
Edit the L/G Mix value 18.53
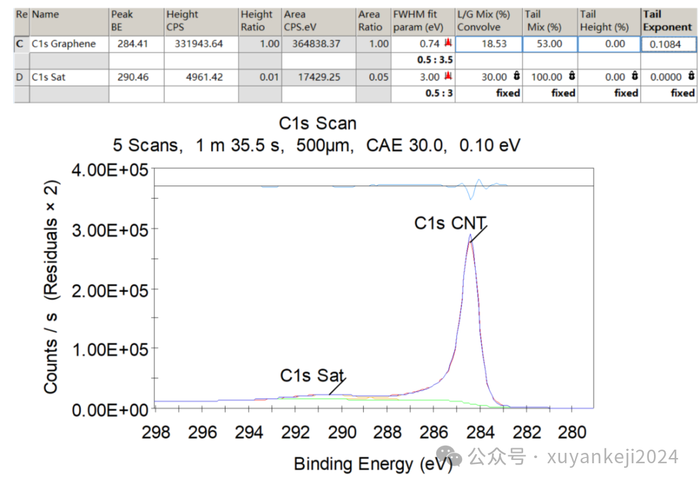tap(489, 44)
